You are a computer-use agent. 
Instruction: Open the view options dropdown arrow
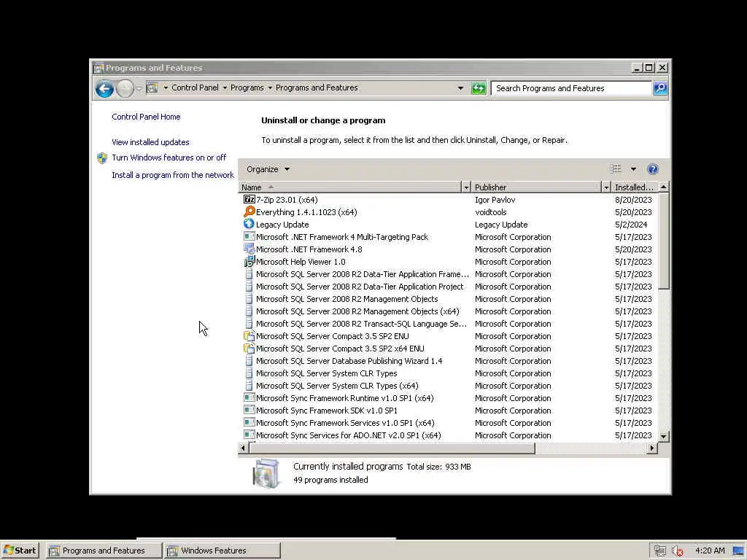[x=633, y=169]
